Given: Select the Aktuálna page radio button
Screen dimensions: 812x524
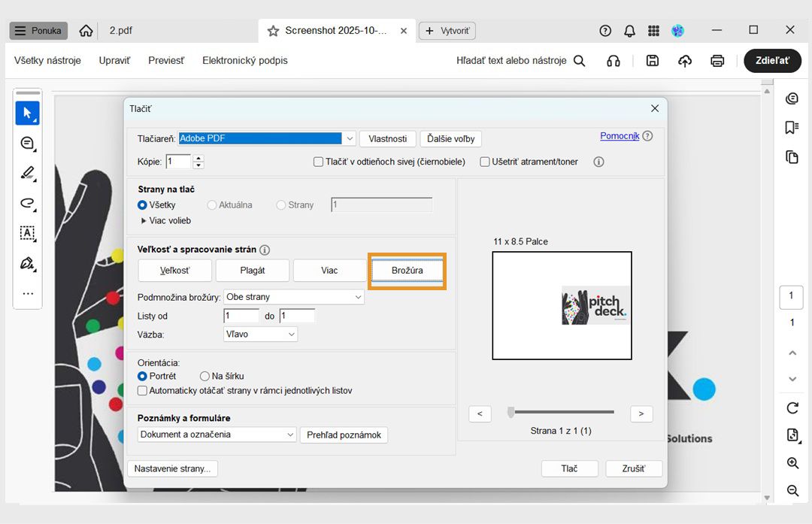Looking at the screenshot, I should click(x=211, y=205).
